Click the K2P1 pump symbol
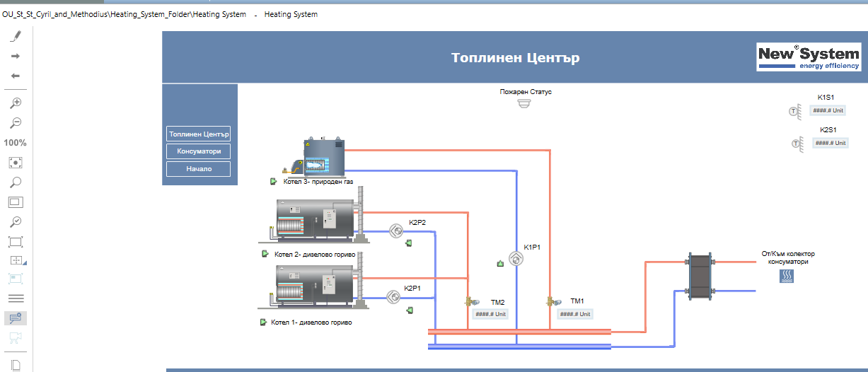Screen dimensions: 868x372 [394, 296]
